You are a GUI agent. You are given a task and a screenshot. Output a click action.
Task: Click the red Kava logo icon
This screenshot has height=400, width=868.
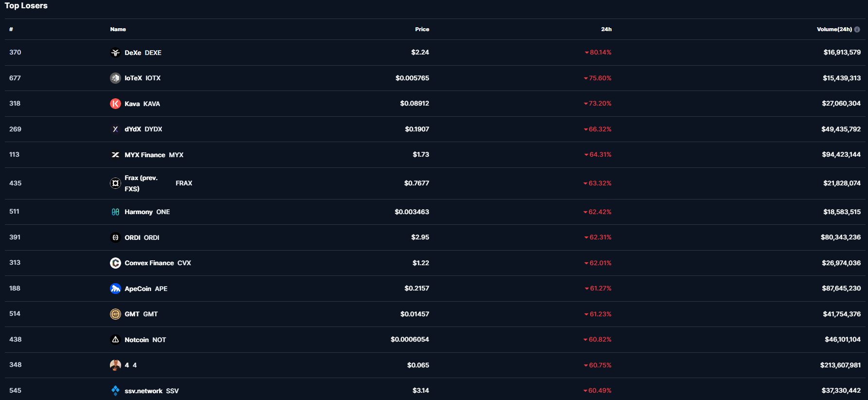[x=115, y=104]
